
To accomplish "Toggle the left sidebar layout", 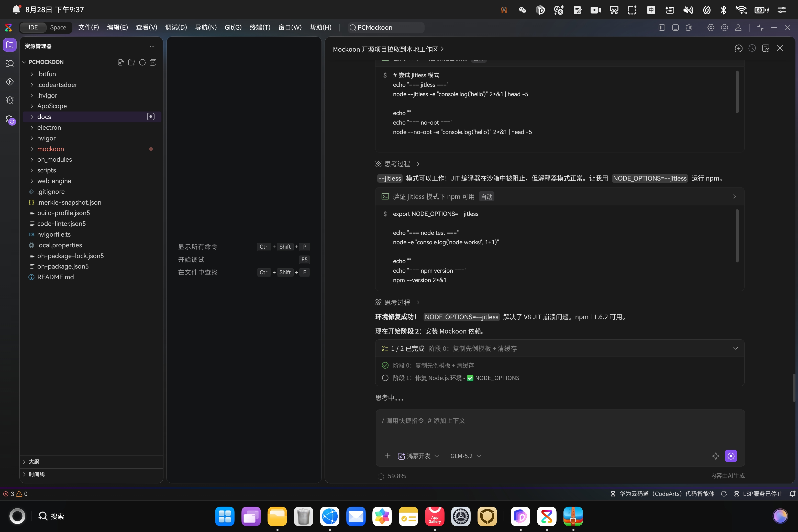I will click(x=662, y=27).
